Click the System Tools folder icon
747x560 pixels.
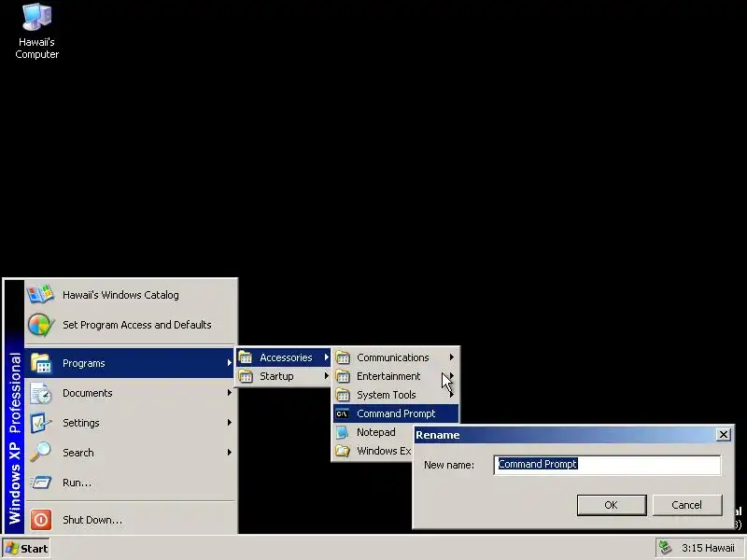343,395
